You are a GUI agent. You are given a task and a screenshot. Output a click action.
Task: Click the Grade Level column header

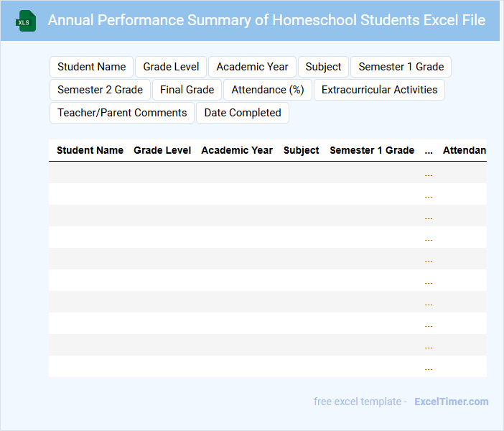(162, 150)
